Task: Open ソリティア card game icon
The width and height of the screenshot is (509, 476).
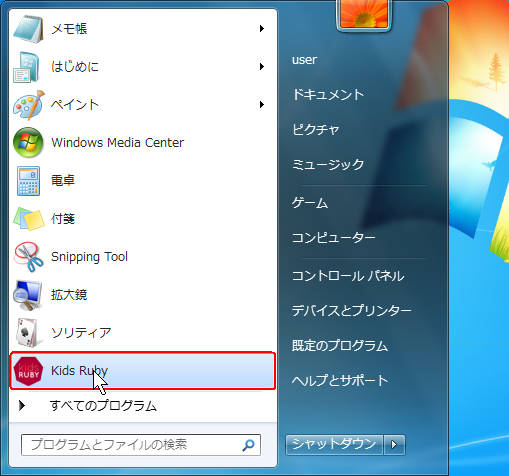Action: coord(27,333)
